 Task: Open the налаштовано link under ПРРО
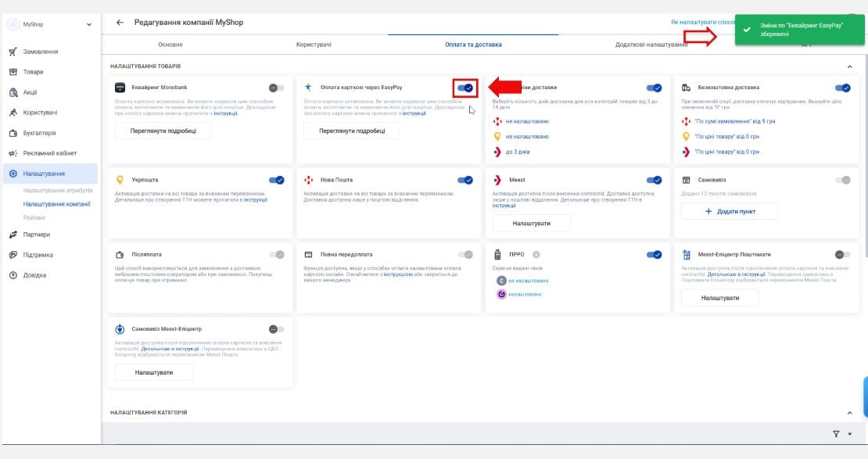(525, 295)
